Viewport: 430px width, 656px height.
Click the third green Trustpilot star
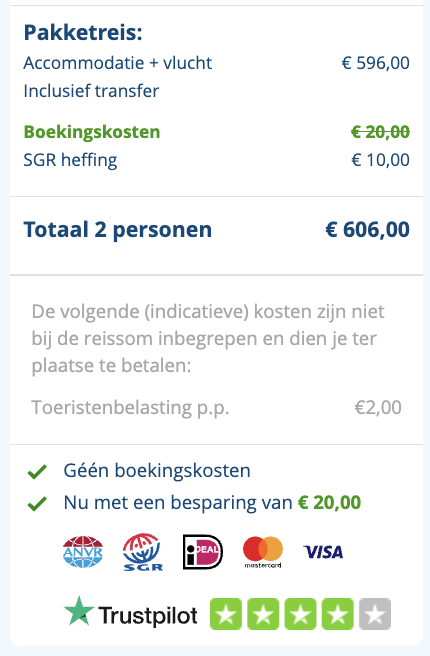(x=300, y=614)
